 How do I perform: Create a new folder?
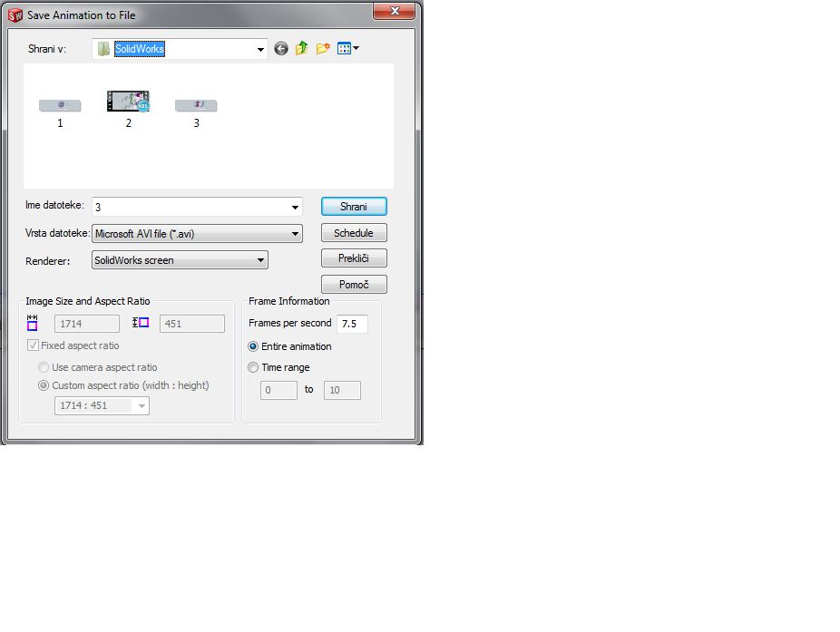pos(323,49)
